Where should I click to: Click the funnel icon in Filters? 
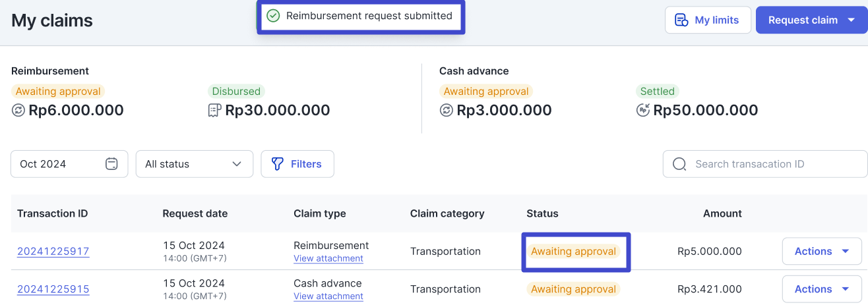point(278,164)
